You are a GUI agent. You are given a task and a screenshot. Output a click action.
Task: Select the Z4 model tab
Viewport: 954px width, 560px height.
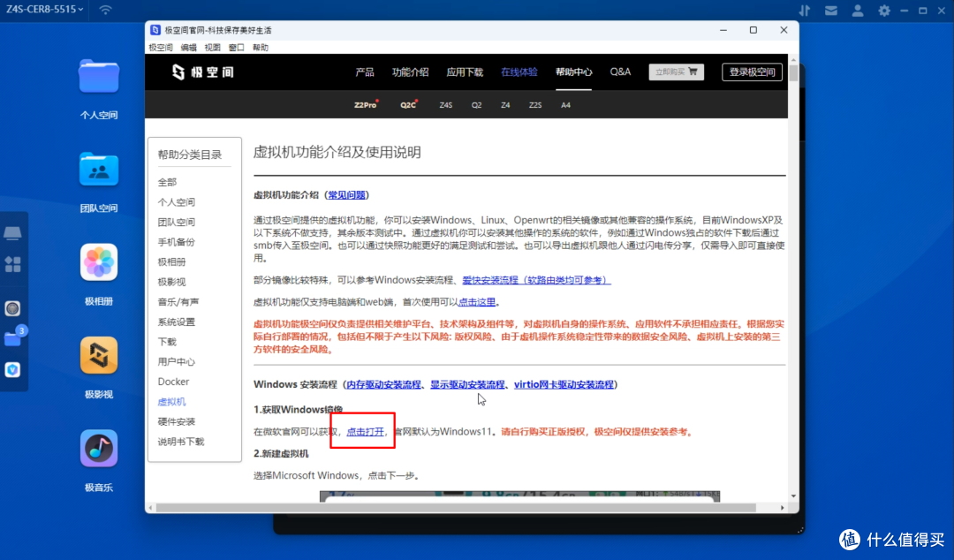[x=505, y=105]
